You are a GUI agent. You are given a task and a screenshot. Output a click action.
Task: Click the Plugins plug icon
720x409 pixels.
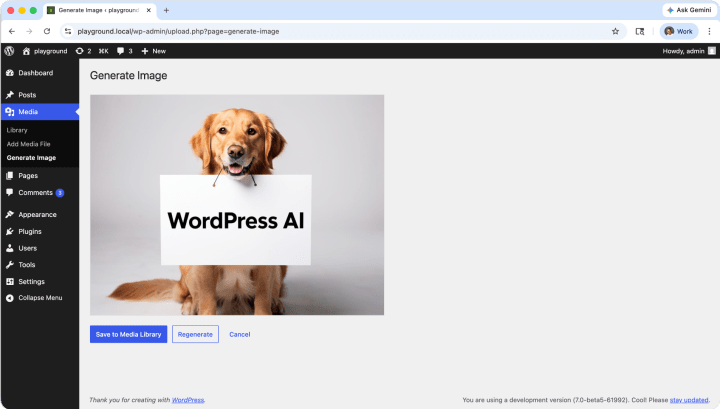[10, 231]
